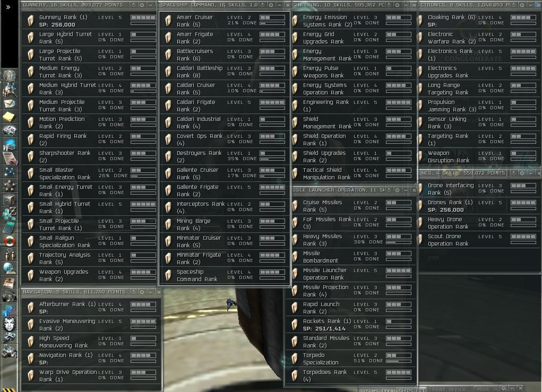This screenshot has height=392, width=542.
Task: Toggle the pin icon on Spaceship Command window
Action: (x=271, y=5)
